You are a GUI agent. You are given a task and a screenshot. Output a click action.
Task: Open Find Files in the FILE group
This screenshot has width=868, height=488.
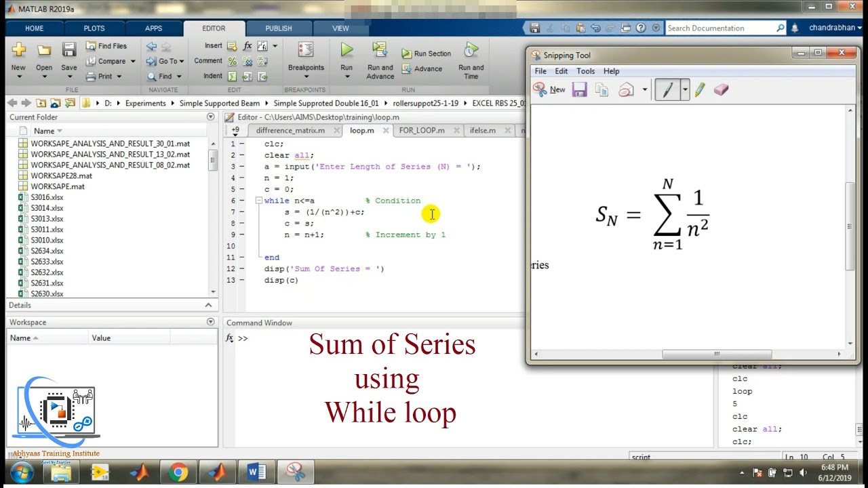tap(106, 46)
